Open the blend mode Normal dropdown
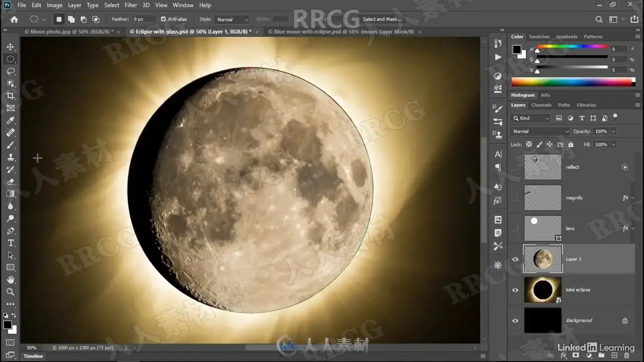The width and height of the screenshot is (644, 362). click(540, 131)
